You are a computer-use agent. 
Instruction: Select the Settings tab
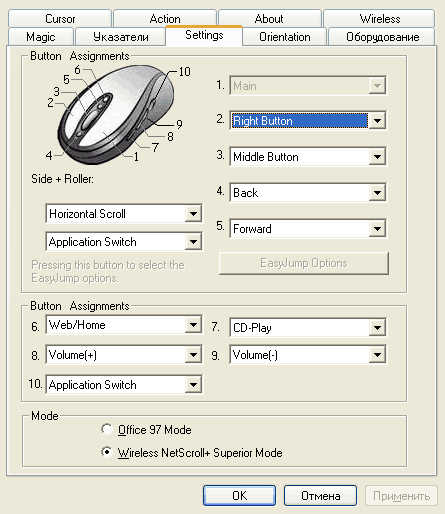coord(204,35)
